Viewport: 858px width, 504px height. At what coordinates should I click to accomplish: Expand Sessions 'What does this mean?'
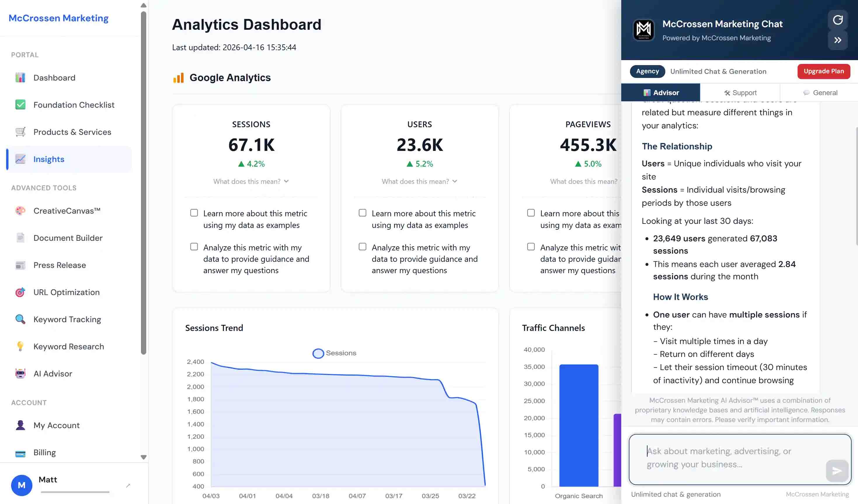click(251, 182)
